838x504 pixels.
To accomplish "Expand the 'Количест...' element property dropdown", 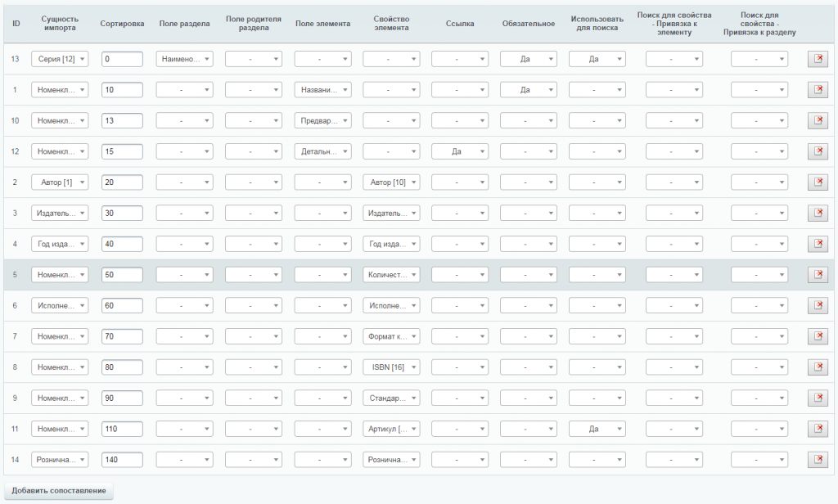I will 391,275.
